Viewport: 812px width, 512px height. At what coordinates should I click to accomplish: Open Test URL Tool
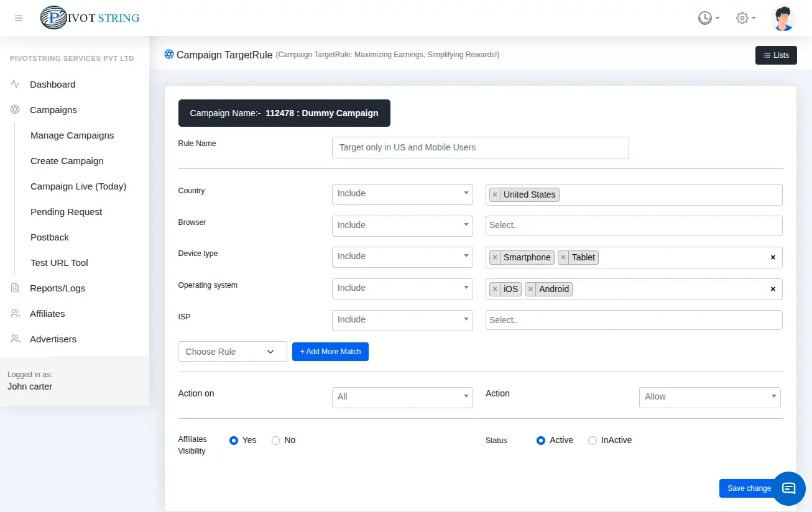59,262
